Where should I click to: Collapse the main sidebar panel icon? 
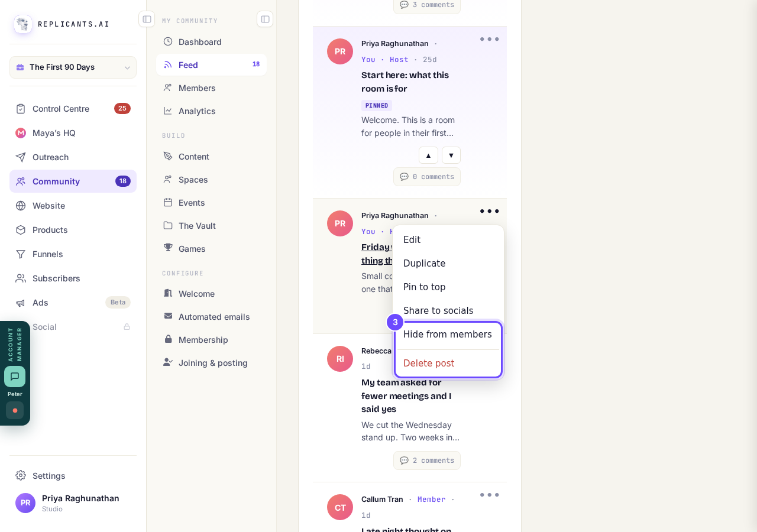click(147, 19)
